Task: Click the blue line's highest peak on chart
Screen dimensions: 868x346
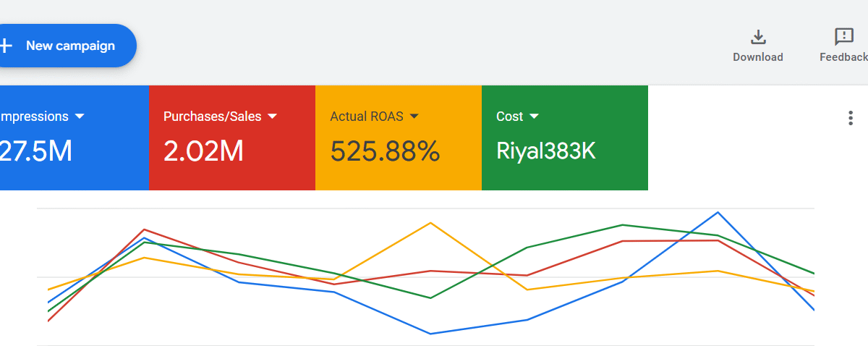Action: (x=718, y=212)
